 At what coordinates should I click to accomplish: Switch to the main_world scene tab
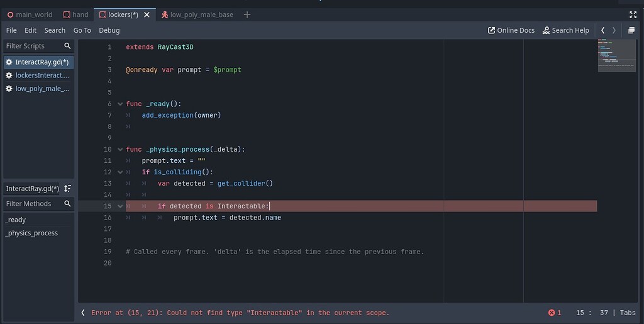(30, 14)
